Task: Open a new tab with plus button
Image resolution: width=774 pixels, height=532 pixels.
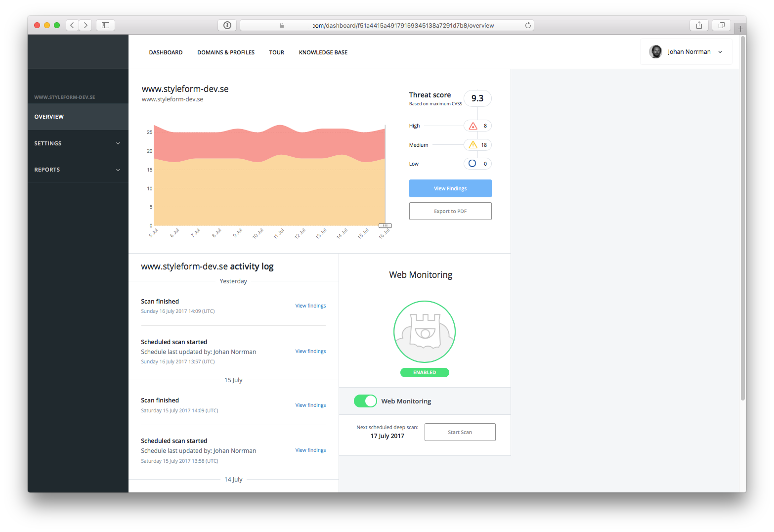Action: 740,29
